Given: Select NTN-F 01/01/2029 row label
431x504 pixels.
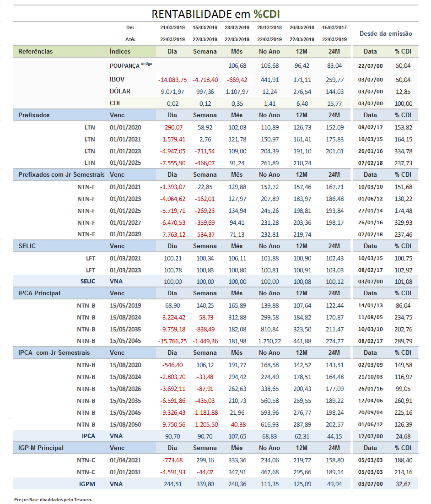Looking at the screenshot, I should click(86, 234).
